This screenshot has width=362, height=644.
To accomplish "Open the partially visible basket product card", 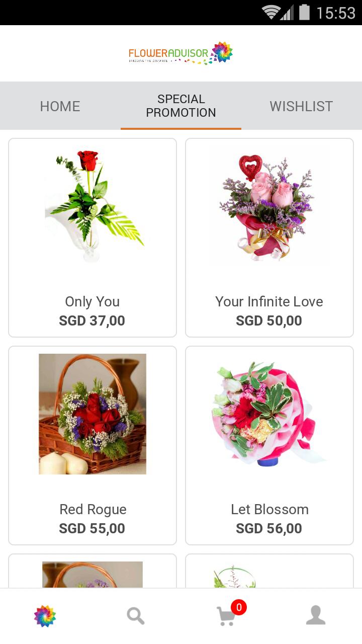I will 93,571.
